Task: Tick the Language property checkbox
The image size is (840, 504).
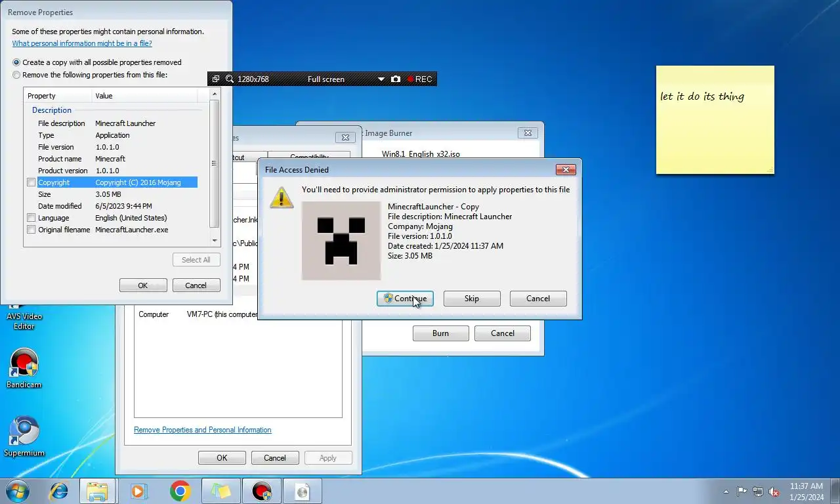Action: click(x=31, y=218)
